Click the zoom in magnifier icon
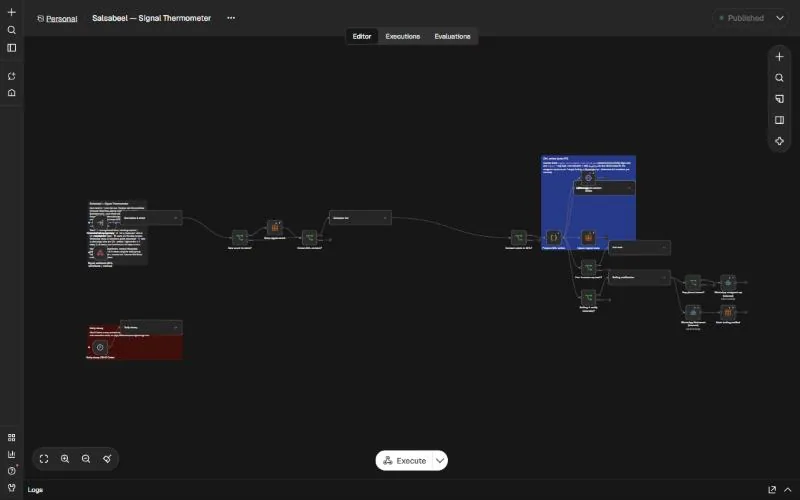Image resolution: width=800 pixels, height=500 pixels. click(x=65, y=459)
